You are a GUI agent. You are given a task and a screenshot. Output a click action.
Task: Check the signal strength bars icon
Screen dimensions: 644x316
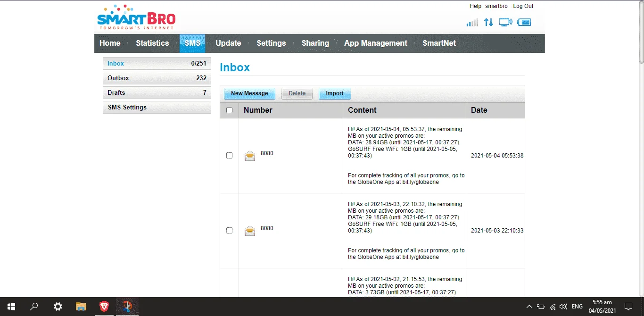click(x=472, y=22)
